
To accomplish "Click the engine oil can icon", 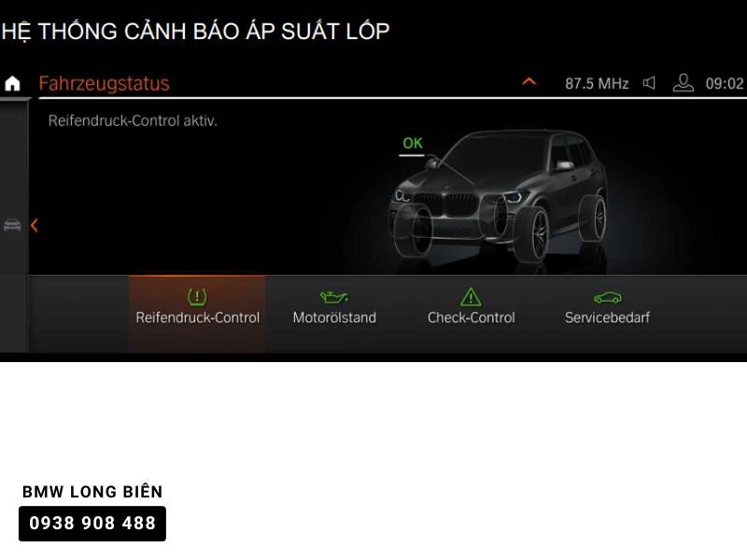I will (334, 298).
